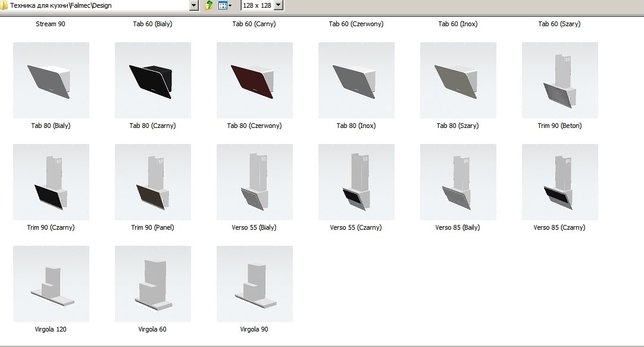The width and height of the screenshot is (644, 347).
Task: Click the Tab 60 (Czerwony) label
Action: pos(356,24)
